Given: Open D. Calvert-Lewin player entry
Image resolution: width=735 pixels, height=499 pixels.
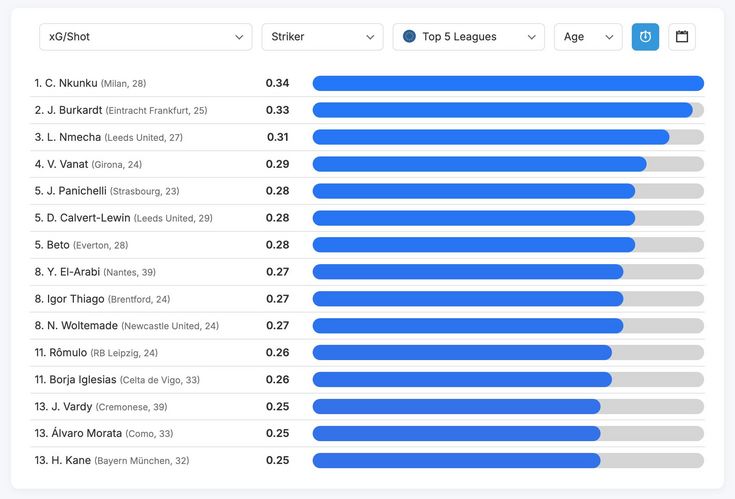Looking at the screenshot, I should 367,218.
